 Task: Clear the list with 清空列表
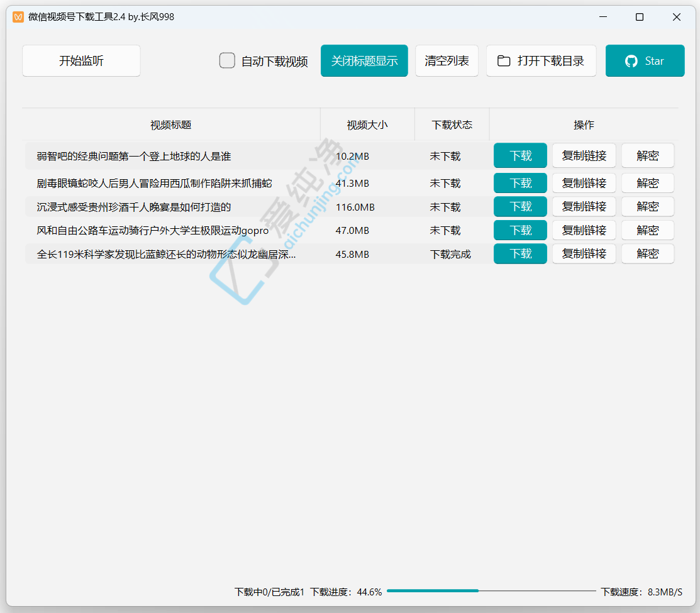pos(447,61)
